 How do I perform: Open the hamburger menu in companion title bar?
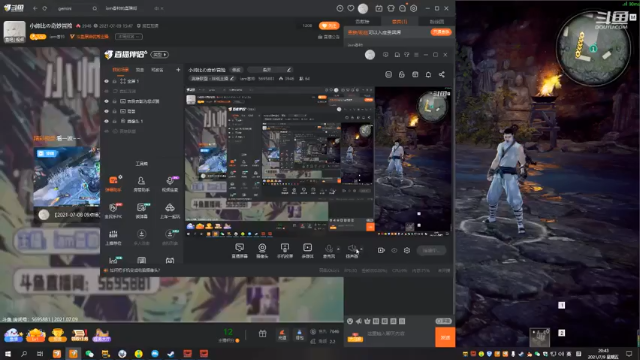(416, 55)
